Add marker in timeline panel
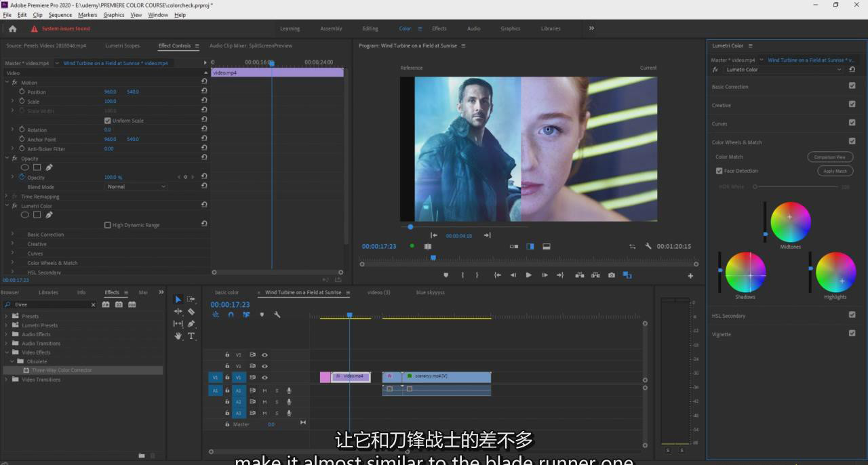Screen dimensions: 868x465 click(x=262, y=315)
